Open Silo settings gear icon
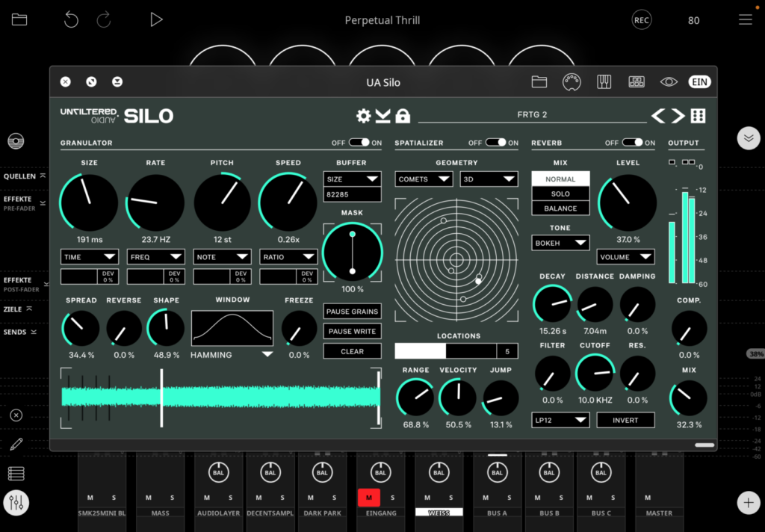 [364, 116]
